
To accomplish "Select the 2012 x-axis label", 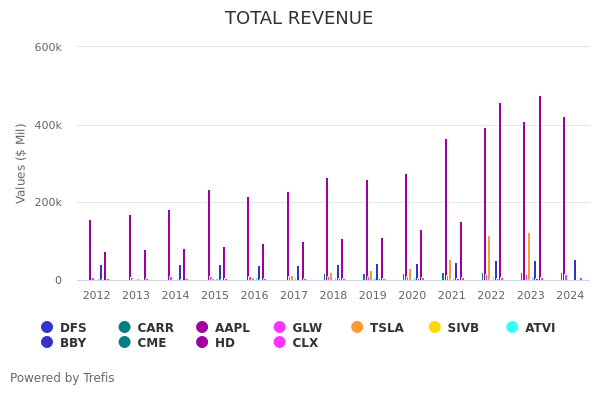I will coord(97,296).
